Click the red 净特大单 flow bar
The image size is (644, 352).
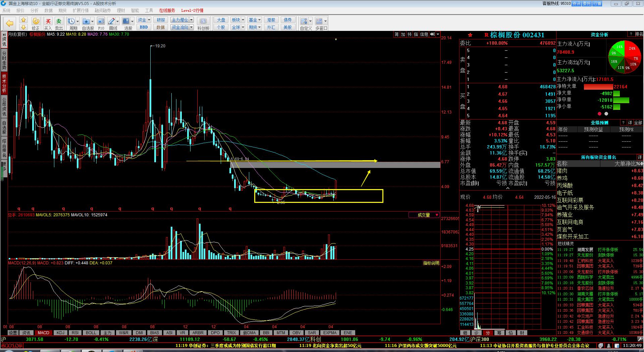point(598,87)
